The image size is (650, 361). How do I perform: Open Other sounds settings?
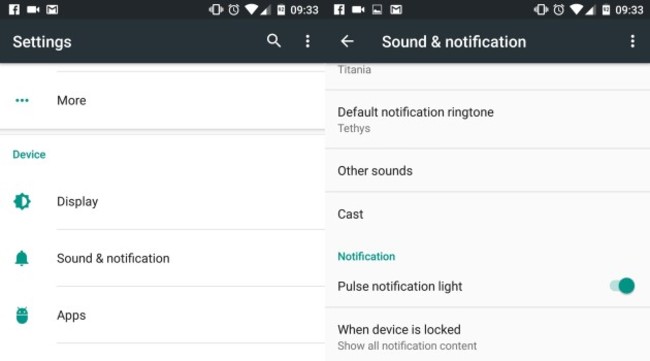click(488, 170)
